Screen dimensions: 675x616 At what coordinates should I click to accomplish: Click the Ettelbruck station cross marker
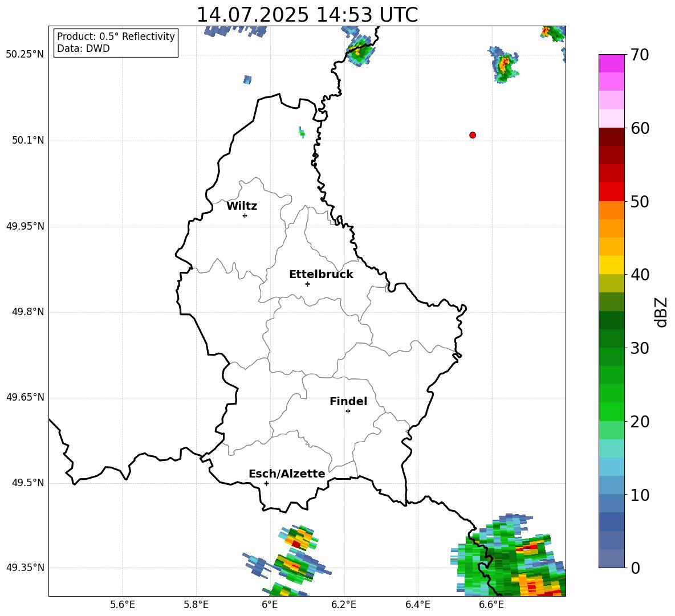(x=307, y=284)
